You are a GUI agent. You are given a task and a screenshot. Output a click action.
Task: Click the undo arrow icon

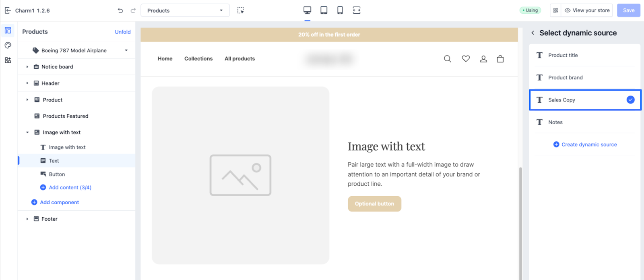coord(120,10)
